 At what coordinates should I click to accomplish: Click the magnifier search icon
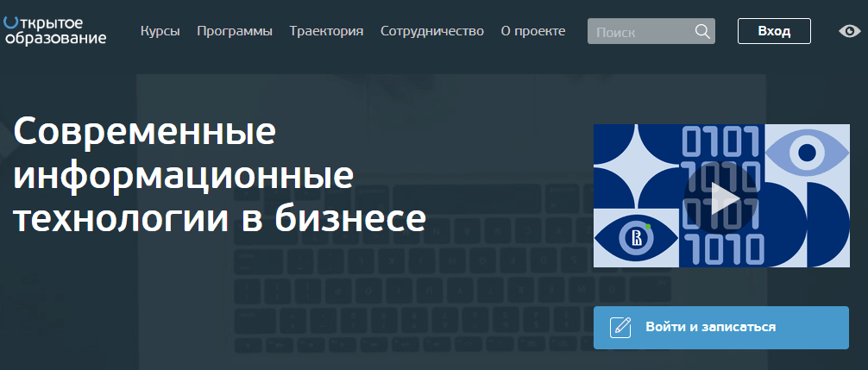(702, 32)
